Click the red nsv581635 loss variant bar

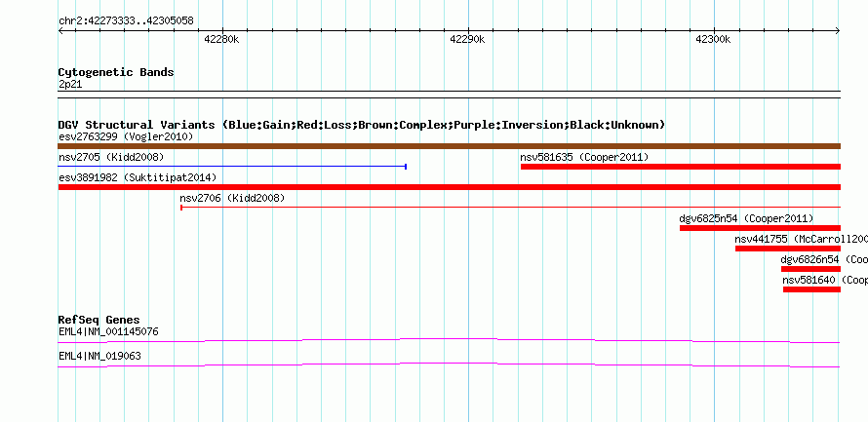pos(681,167)
